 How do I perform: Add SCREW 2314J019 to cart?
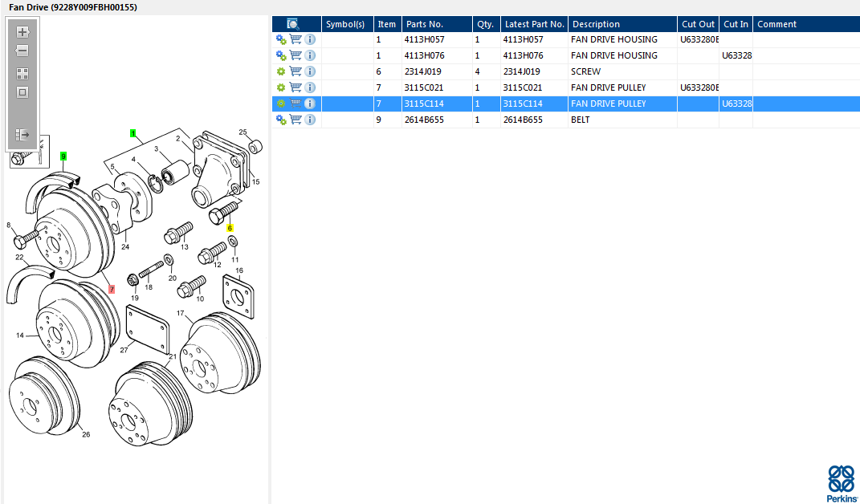point(295,71)
